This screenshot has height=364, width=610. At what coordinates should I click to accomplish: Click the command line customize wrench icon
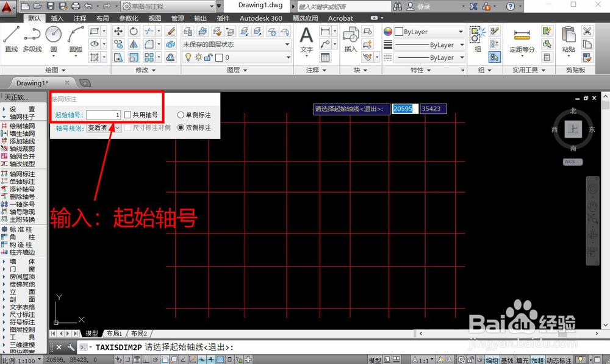pyautogui.click(x=70, y=347)
